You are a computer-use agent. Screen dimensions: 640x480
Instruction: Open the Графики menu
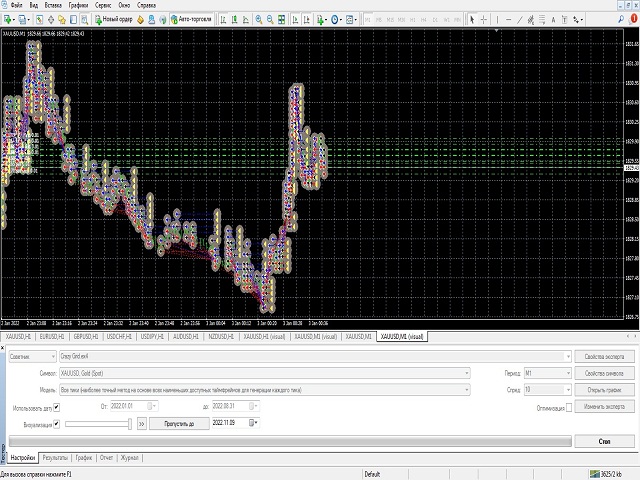(x=78, y=5)
